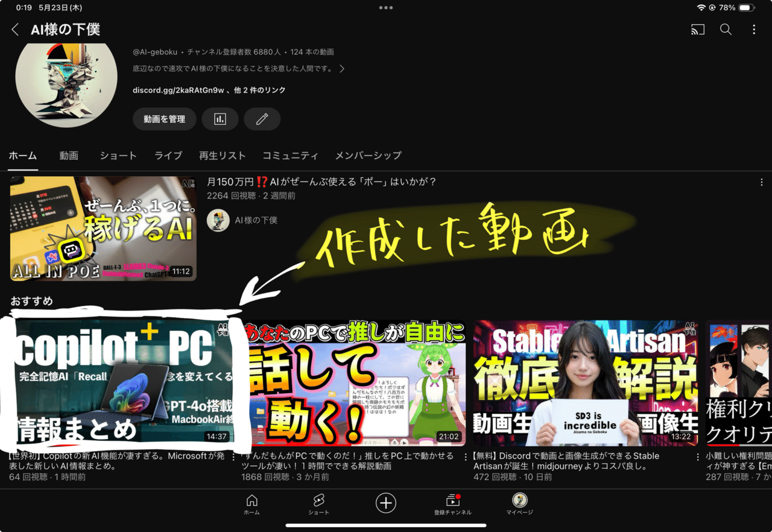The image size is (772, 532).
Task: Open the コミュニティ tab
Action: [290, 156]
